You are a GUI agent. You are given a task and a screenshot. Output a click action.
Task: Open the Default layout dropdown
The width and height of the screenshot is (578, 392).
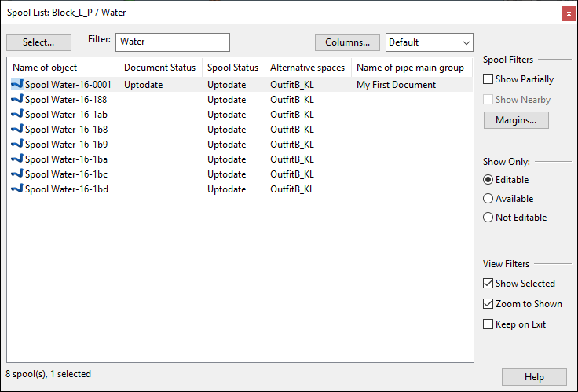(x=429, y=42)
